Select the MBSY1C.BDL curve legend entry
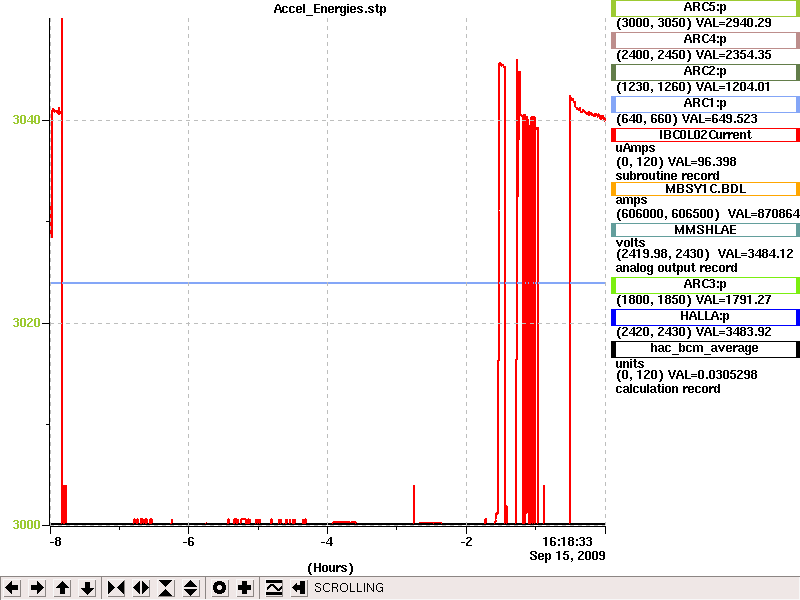This screenshot has width=800, height=600. pyautogui.click(x=705, y=189)
